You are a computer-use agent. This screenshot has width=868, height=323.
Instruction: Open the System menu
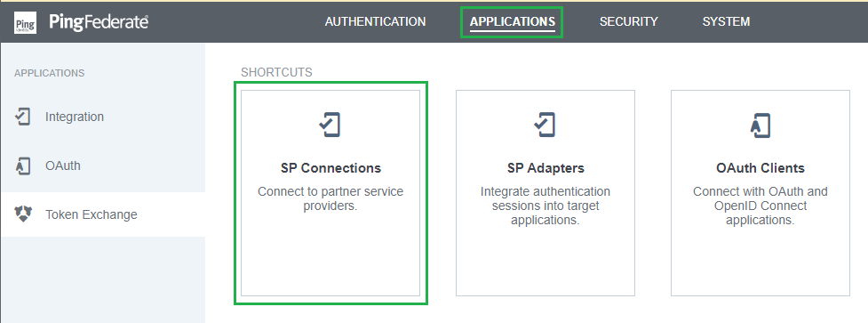coord(726,21)
